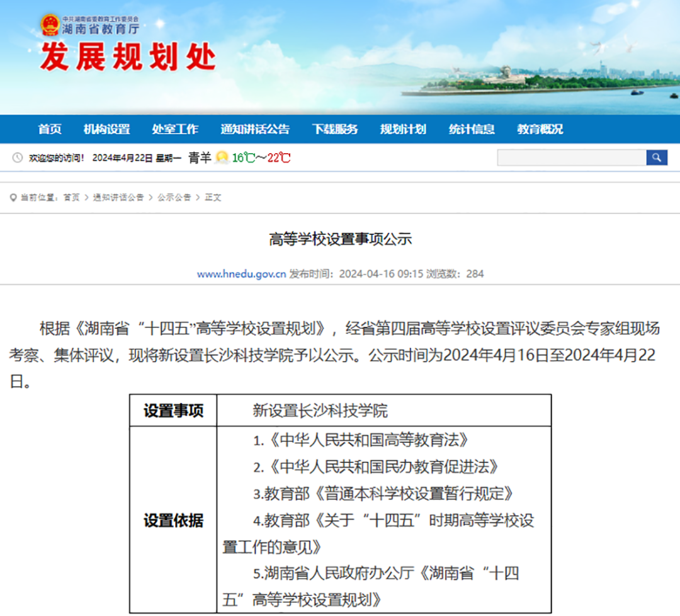
Task: Open the 首页 navigation menu
Action: pyautogui.click(x=49, y=129)
